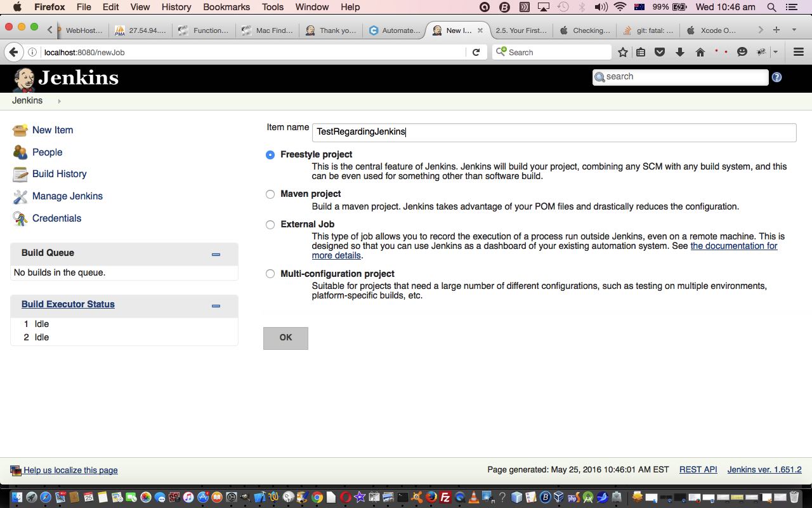The height and width of the screenshot is (508, 812).
Task: Open the Firefox downloads arrow
Action: click(x=680, y=52)
